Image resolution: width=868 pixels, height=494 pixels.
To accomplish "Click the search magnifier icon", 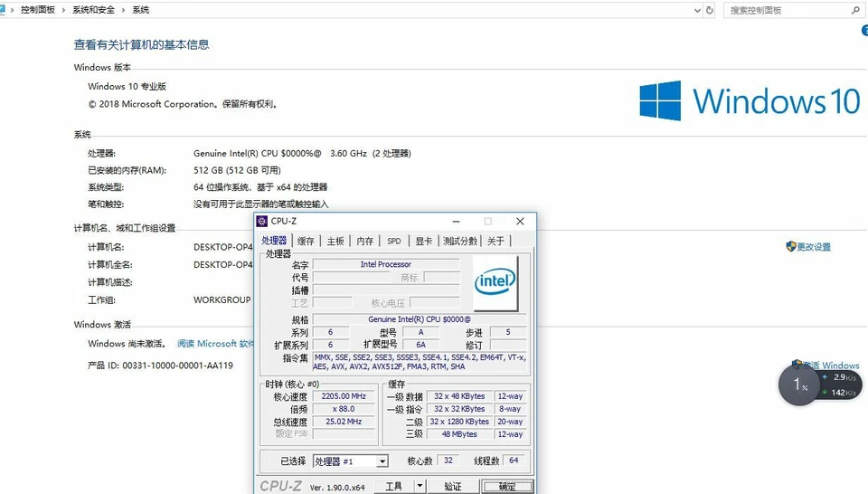I will [x=854, y=10].
